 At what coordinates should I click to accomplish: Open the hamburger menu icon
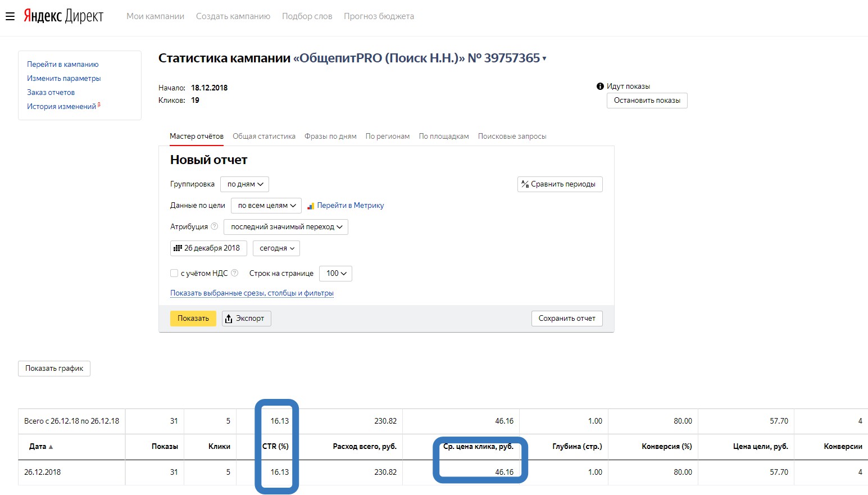[10, 17]
